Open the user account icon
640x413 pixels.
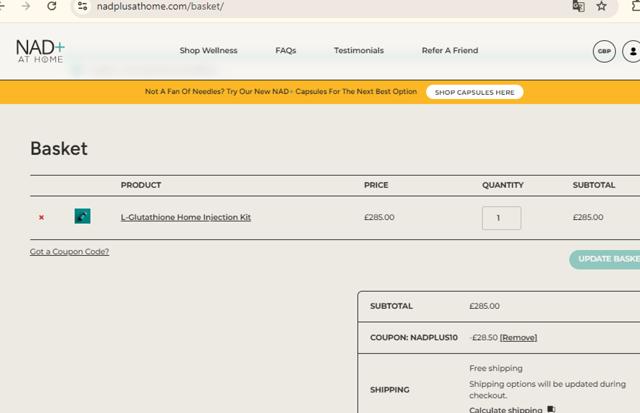[632, 51]
